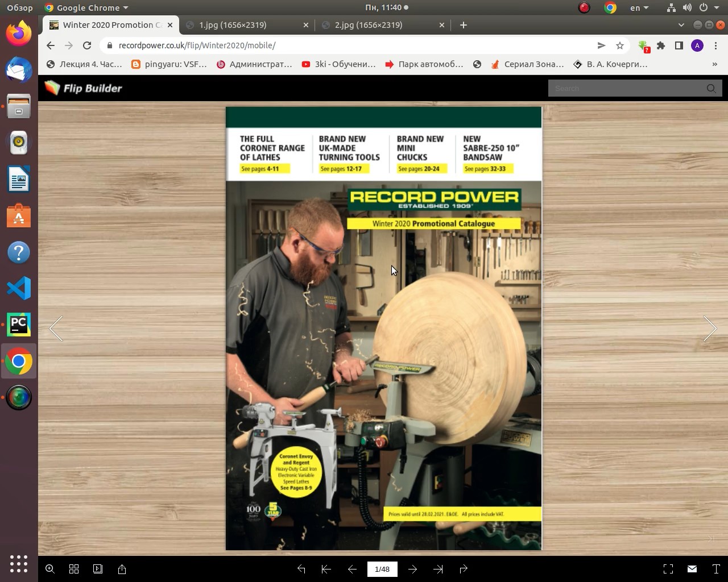Expand the tab search dropdown
728x582 pixels.
pyautogui.click(x=681, y=25)
